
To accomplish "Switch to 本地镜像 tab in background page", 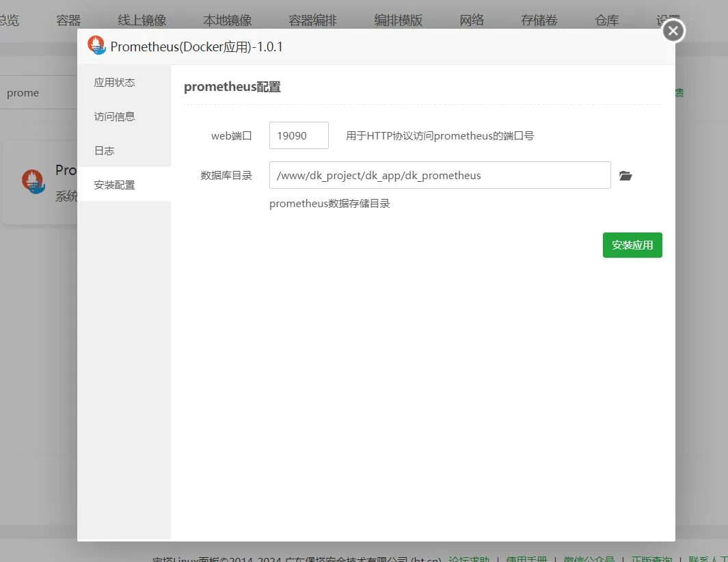I will point(228,20).
